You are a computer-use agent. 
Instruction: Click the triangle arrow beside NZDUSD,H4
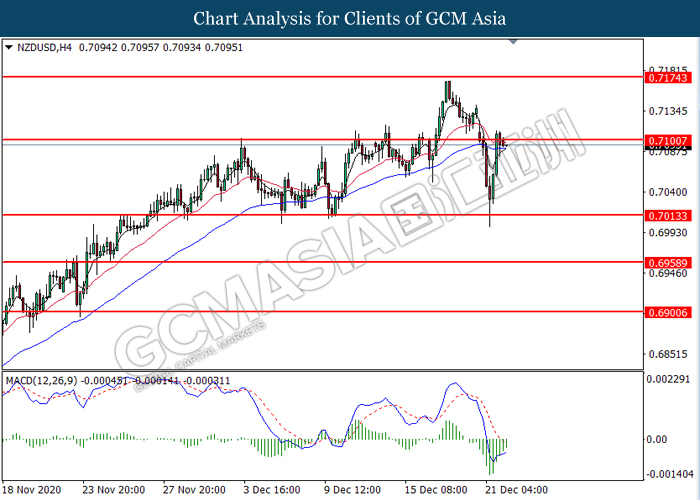(8, 47)
